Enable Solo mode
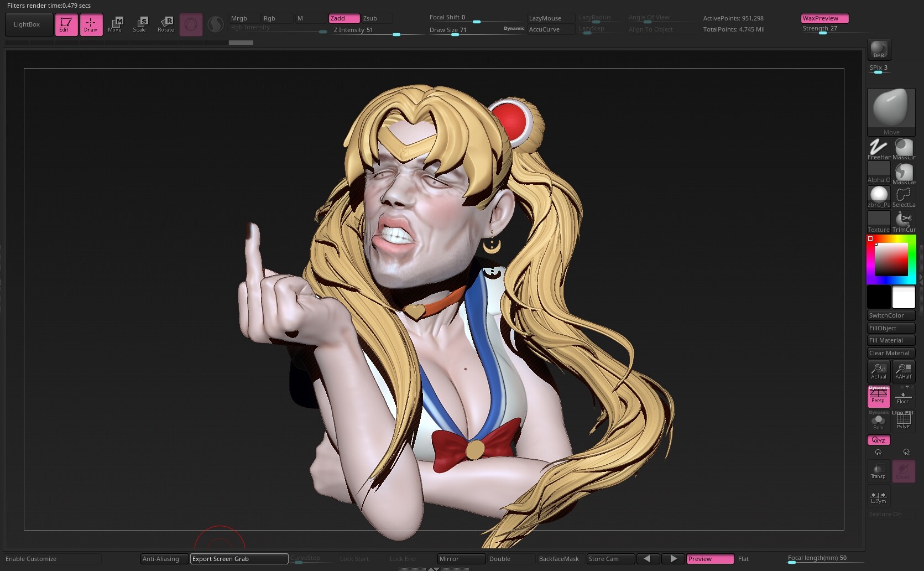This screenshot has width=924, height=571. click(x=879, y=421)
